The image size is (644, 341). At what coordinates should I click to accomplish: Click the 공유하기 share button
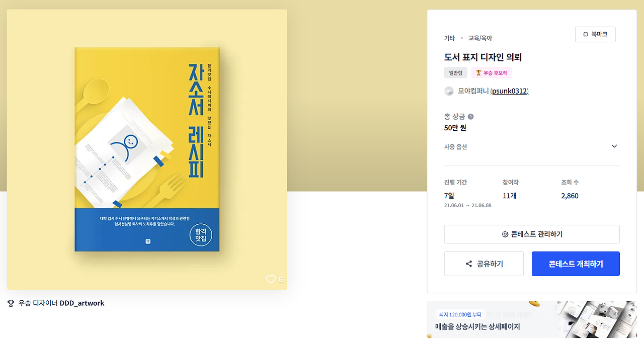[x=484, y=264]
